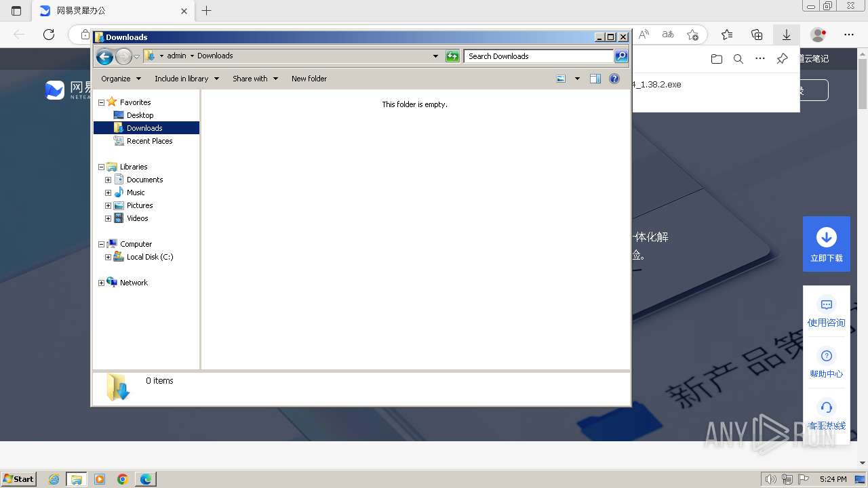Expand Local Disk (C:)
This screenshot has width=868, height=488.
pos(108,257)
